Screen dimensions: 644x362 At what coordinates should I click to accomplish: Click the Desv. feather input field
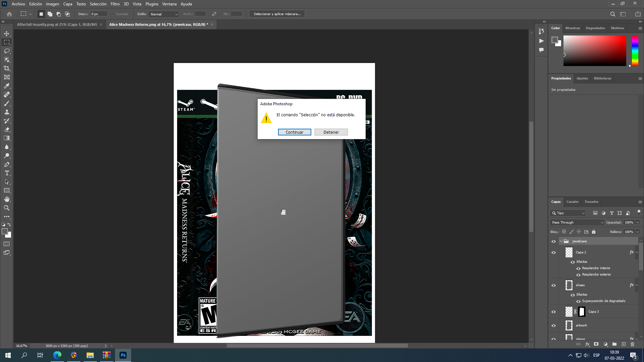[x=99, y=14]
